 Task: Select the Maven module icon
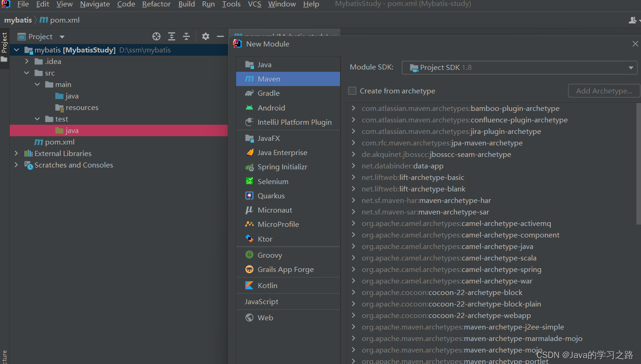[249, 79]
